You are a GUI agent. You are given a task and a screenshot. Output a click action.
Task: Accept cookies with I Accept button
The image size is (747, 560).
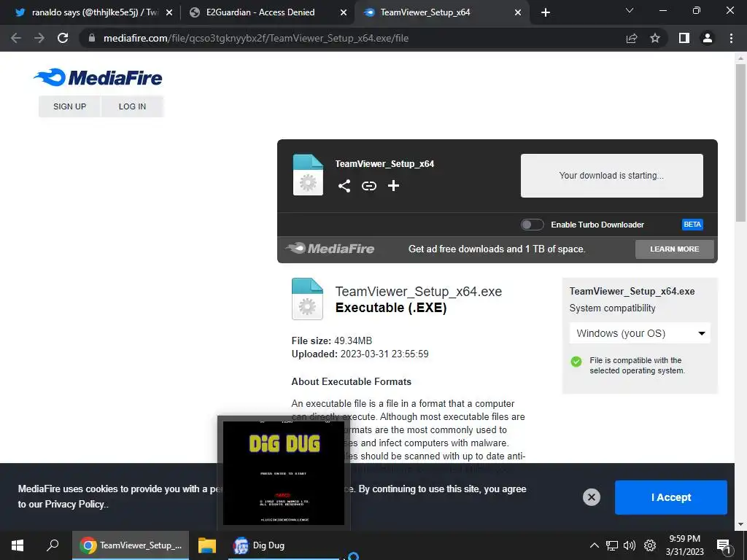[671, 497]
